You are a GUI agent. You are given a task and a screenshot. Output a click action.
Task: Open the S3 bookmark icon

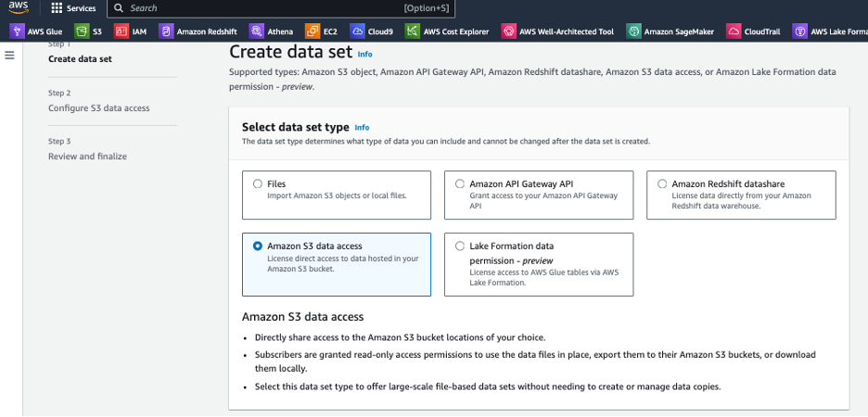[82, 32]
